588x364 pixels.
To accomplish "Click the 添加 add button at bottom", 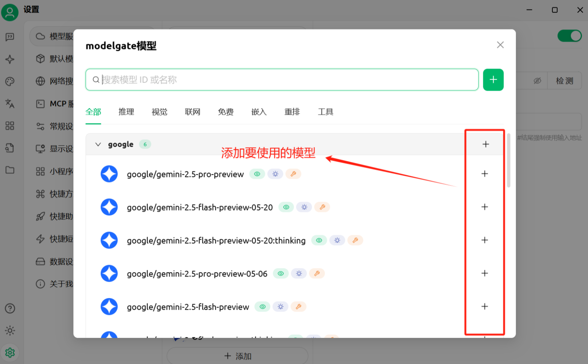I will (x=237, y=356).
